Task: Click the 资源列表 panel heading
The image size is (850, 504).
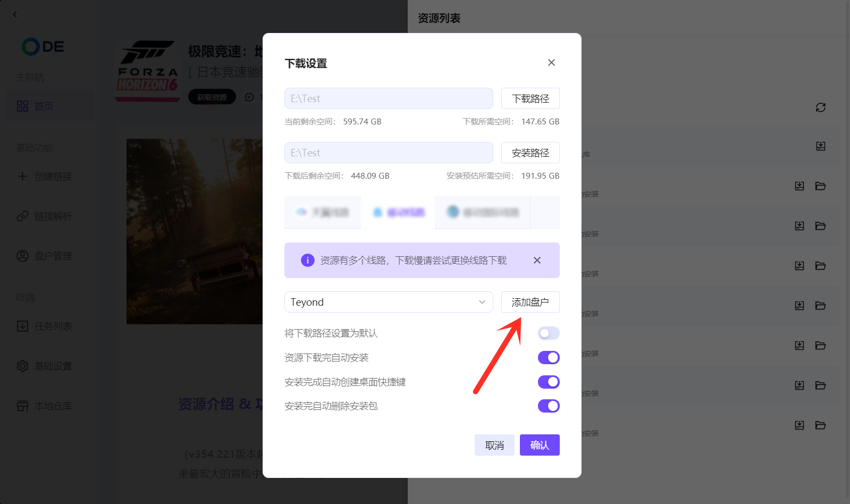Action: pyautogui.click(x=439, y=18)
